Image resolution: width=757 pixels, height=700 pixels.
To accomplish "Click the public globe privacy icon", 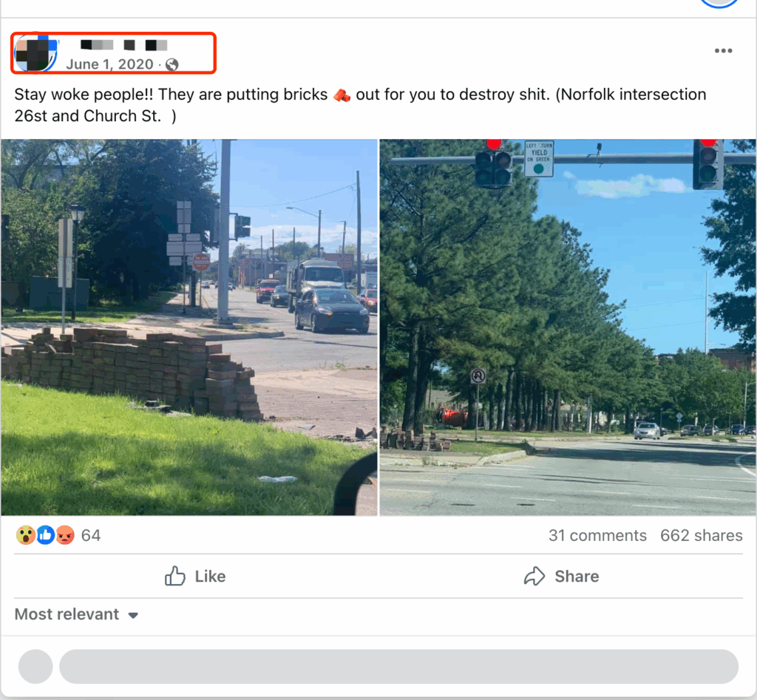I will pos(172,65).
